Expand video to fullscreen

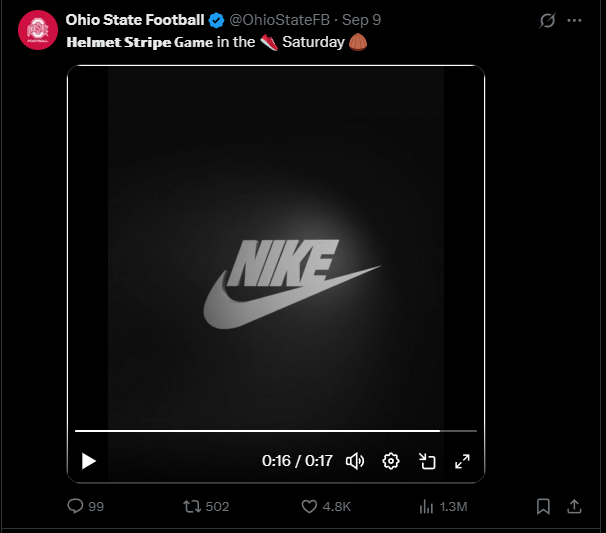[x=462, y=461]
